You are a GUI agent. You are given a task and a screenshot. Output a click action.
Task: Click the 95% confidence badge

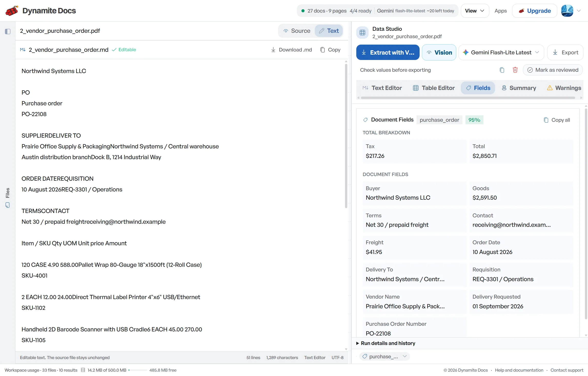474,120
